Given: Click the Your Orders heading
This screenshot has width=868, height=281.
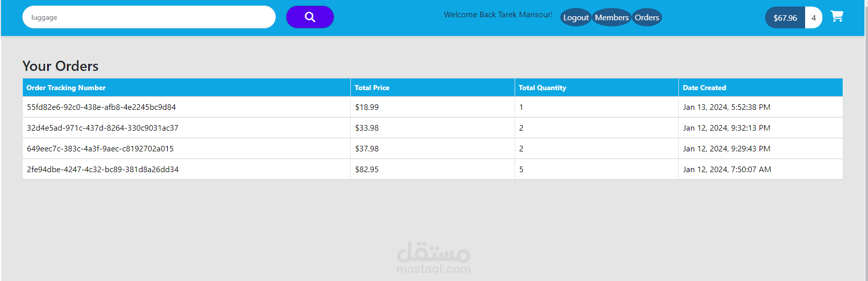Looking at the screenshot, I should (60, 66).
